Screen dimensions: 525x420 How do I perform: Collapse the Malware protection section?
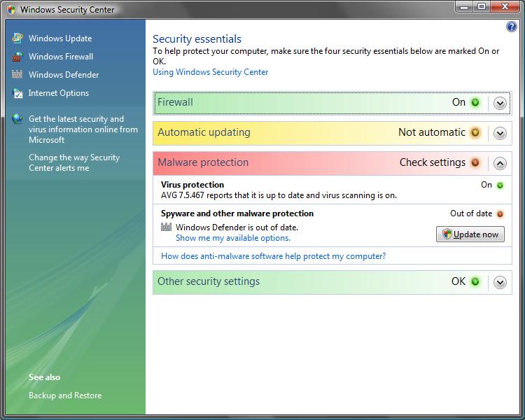point(500,163)
